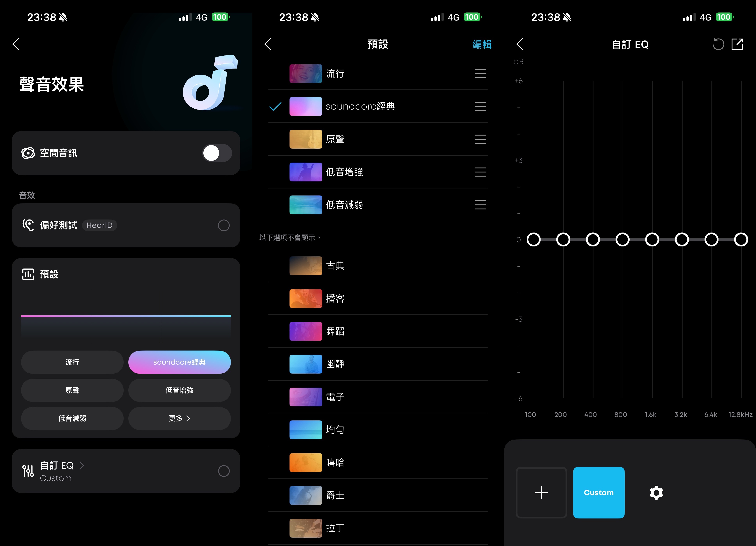The width and height of the screenshot is (756, 546).
Task: Go back from 聲音效果 screen
Action: (x=16, y=44)
